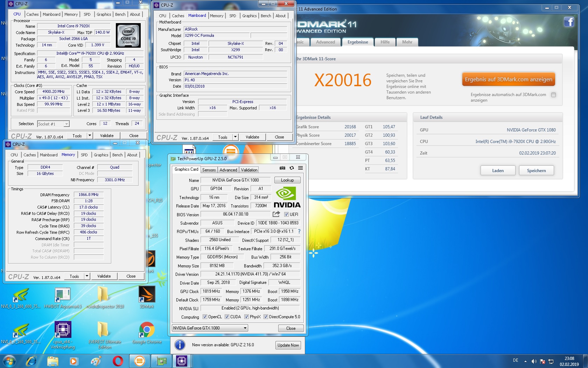Open the cpuz_x64 Verknüpfung desktop shortcut
This screenshot has height=368, width=588.
[x=63, y=335]
